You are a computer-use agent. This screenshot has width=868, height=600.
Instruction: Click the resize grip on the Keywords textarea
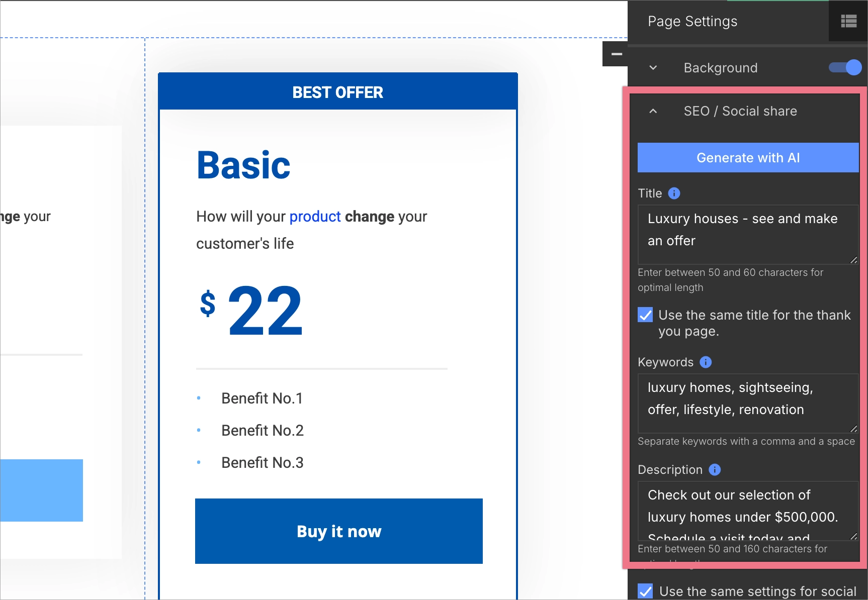pyautogui.click(x=853, y=429)
